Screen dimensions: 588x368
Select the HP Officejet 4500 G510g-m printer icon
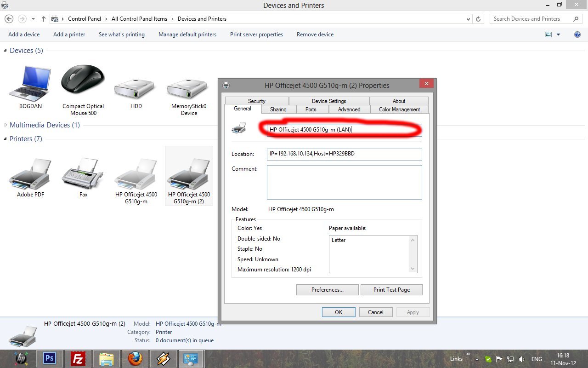(136, 174)
